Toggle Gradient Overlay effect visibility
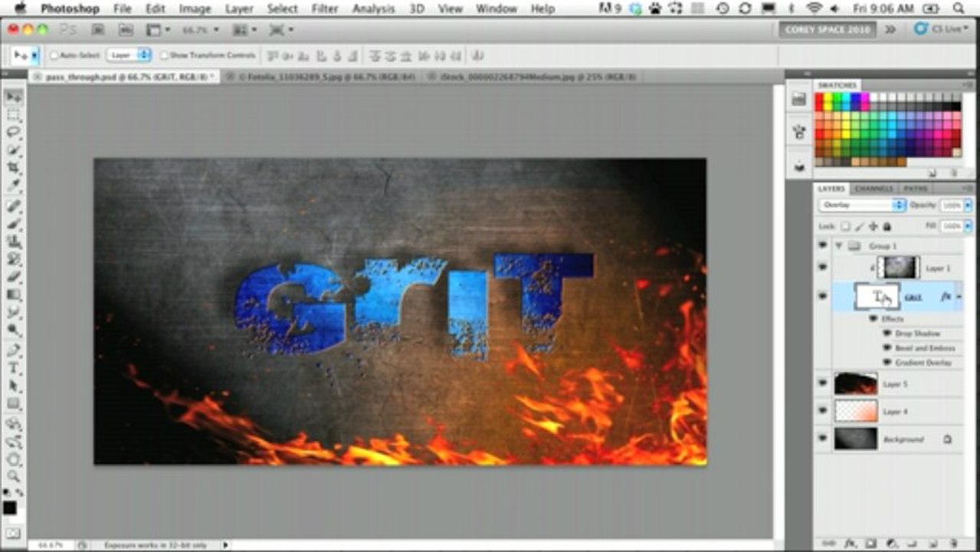 coord(887,363)
